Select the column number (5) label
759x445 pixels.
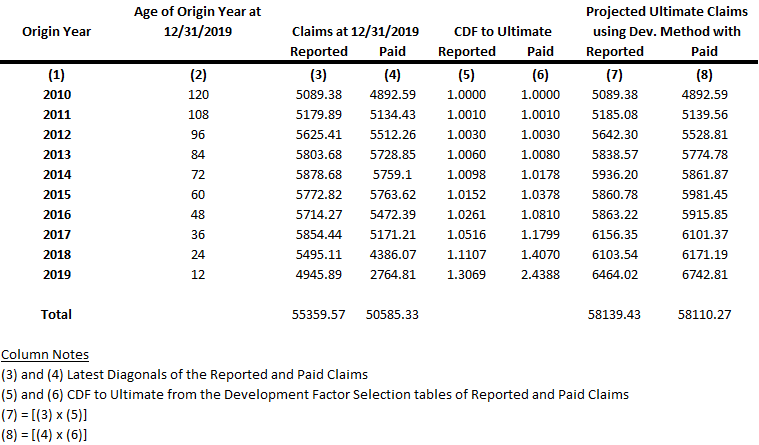click(467, 75)
